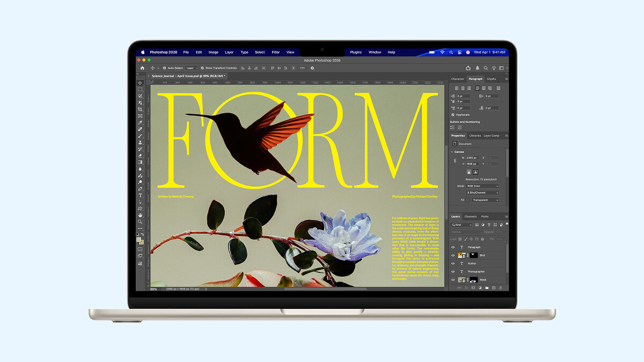Select the Eraser tool
644x362 pixels.
pyautogui.click(x=140, y=157)
